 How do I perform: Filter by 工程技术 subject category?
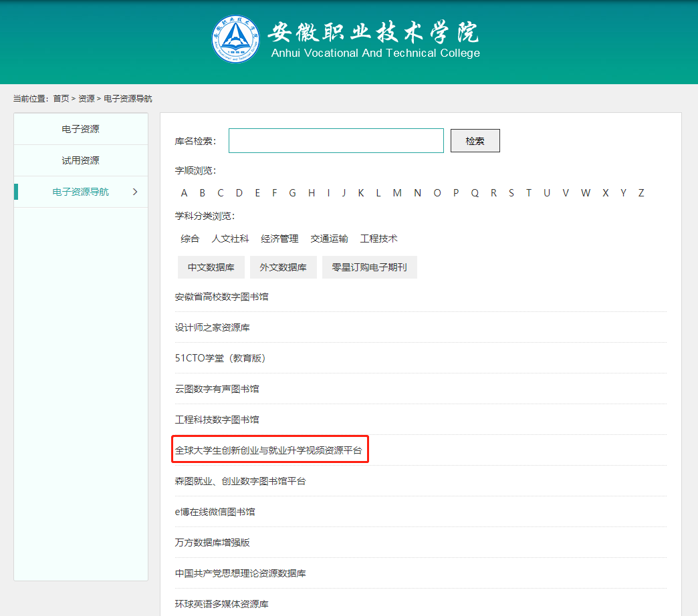[378, 239]
